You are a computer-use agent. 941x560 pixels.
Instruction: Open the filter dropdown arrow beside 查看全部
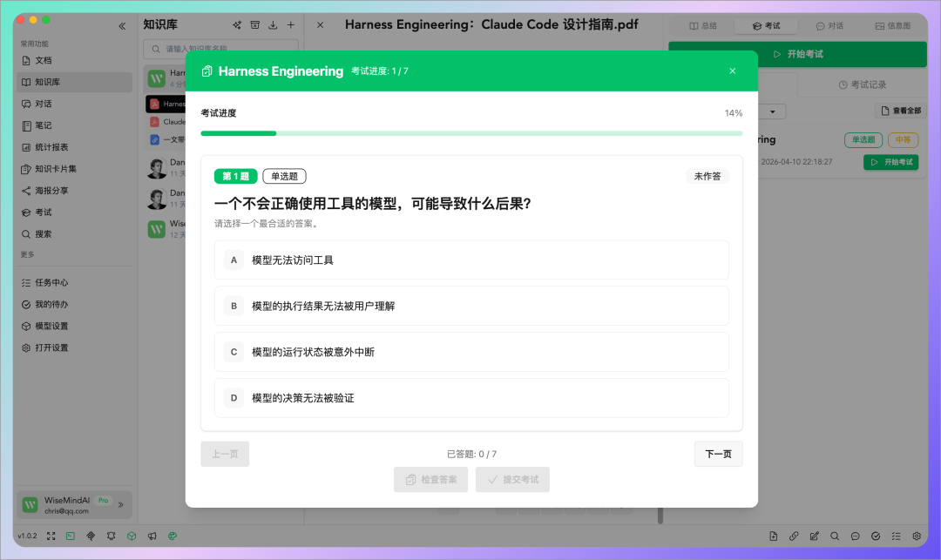(x=772, y=111)
